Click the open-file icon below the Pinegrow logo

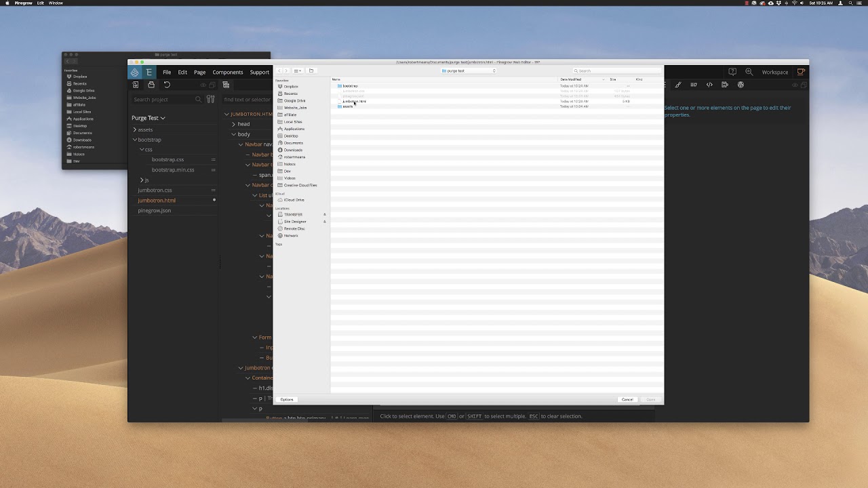point(136,85)
